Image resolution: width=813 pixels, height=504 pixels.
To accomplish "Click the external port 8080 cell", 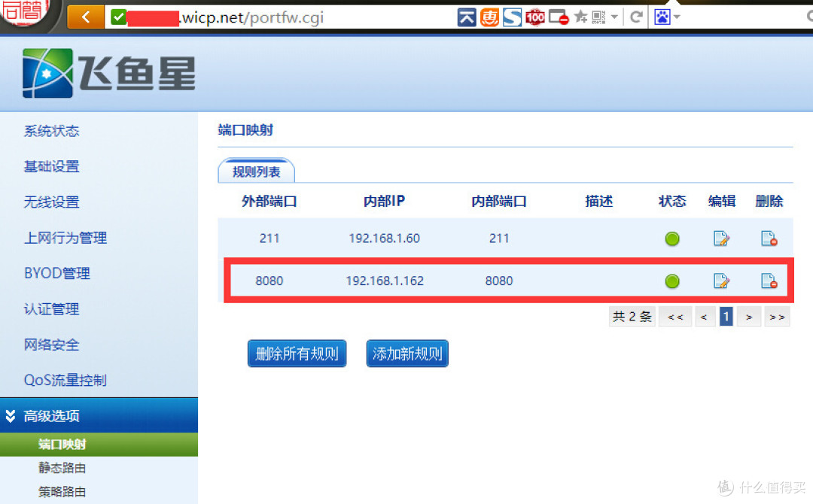I will pyautogui.click(x=269, y=281).
